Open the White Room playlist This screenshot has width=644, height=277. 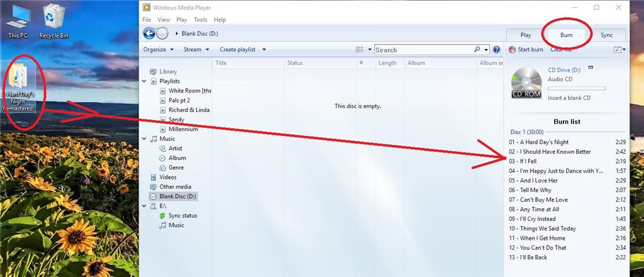click(x=190, y=91)
